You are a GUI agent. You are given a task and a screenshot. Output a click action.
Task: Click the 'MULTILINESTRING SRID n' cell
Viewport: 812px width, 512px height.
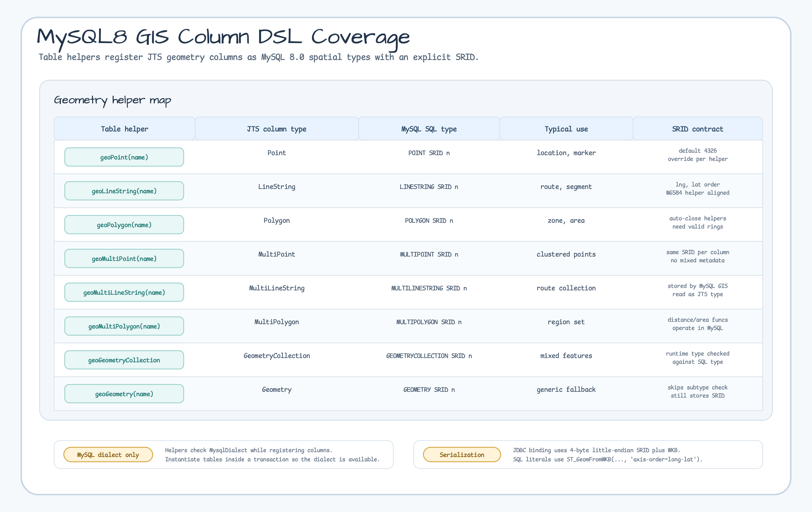point(429,288)
